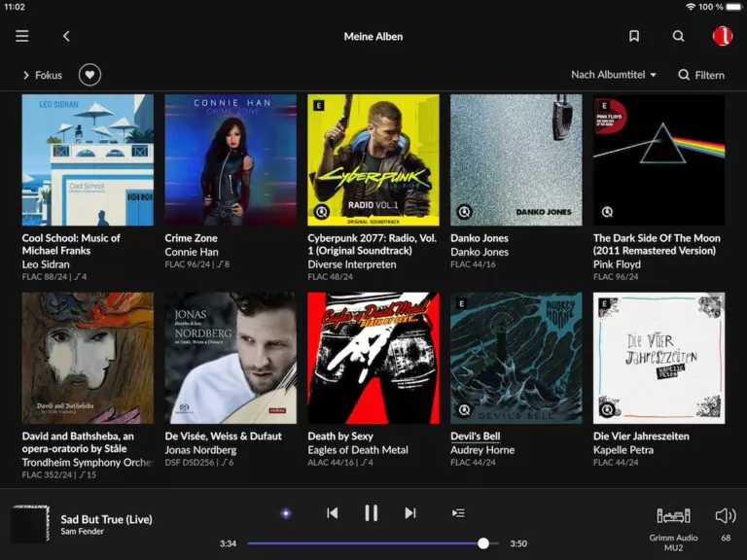747x560 pixels.
Task: Open the bookmarks icon
Action: tap(634, 36)
